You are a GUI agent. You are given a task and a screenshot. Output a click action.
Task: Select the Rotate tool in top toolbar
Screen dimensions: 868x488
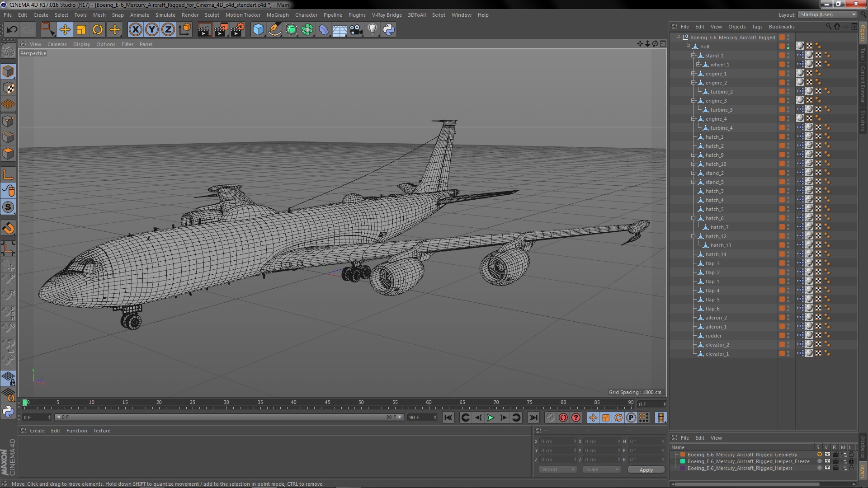(x=98, y=30)
